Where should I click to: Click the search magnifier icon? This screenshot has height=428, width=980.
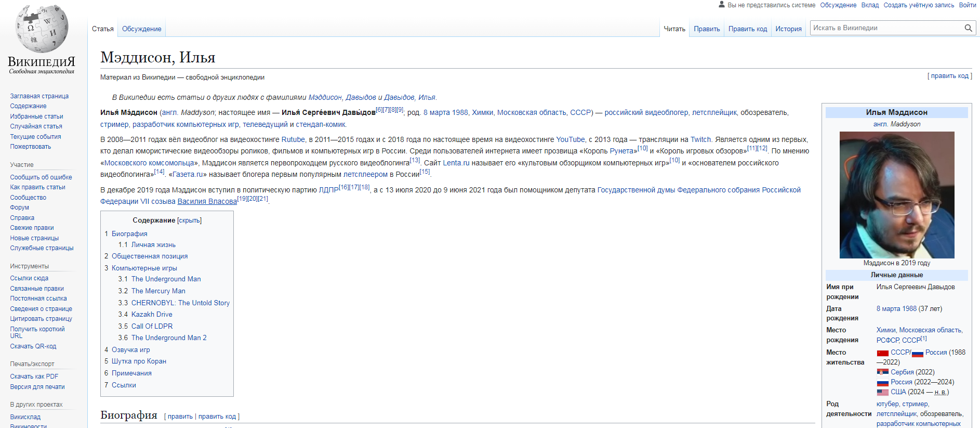968,28
